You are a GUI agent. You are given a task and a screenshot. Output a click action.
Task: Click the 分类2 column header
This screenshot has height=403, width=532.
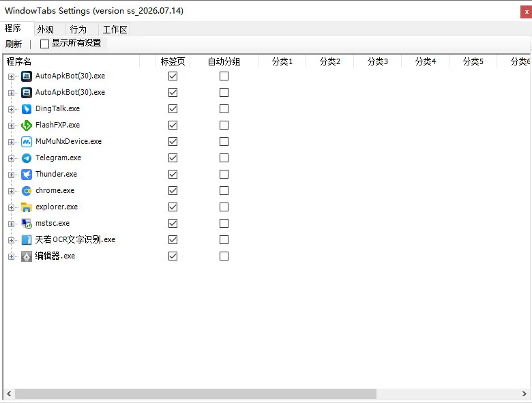[330, 61]
